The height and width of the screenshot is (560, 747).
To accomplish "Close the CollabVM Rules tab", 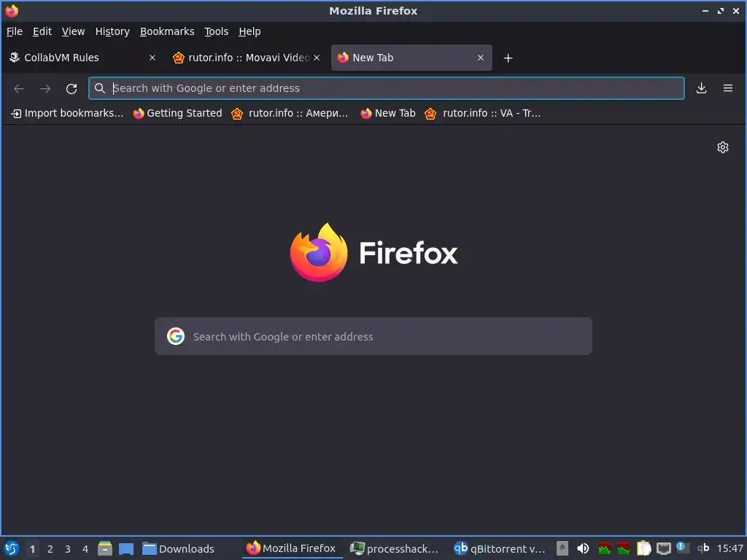I will click(152, 58).
